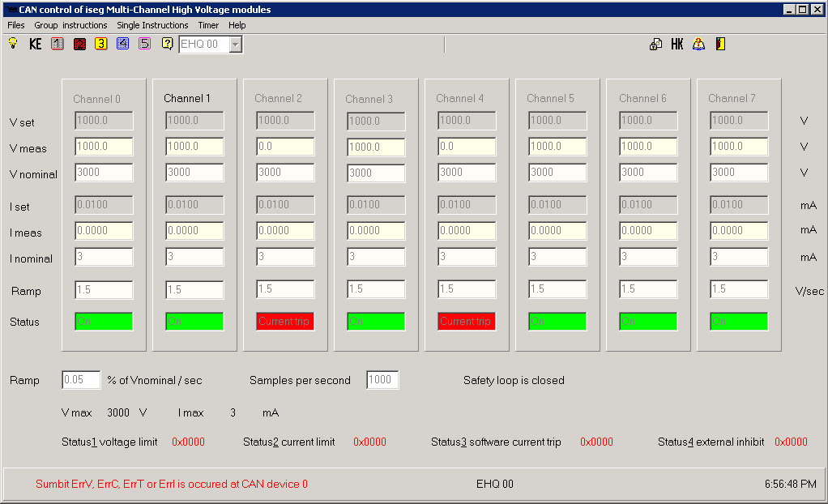828x504 pixels.
Task: Click the Status3 software current trip value
Action: [x=596, y=442]
